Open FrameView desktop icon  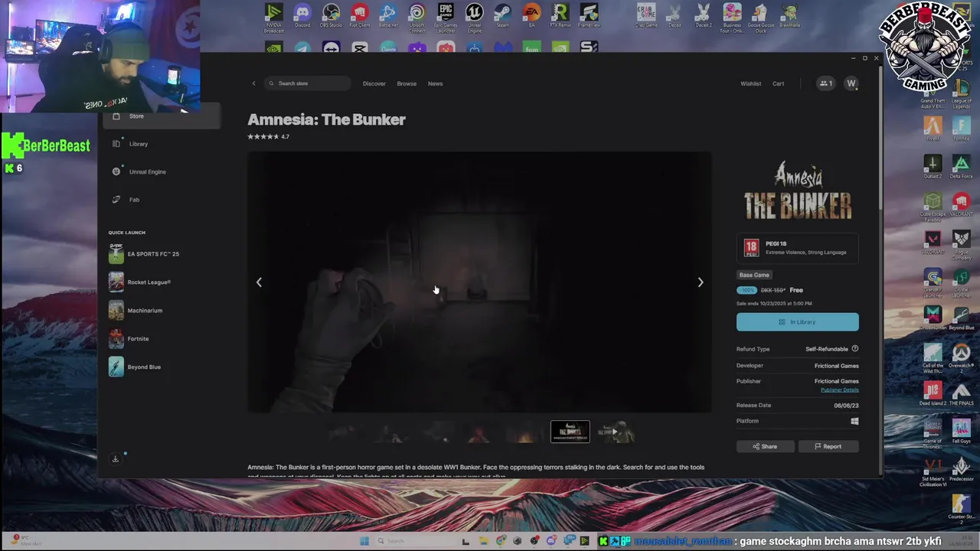[x=589, y=16]
